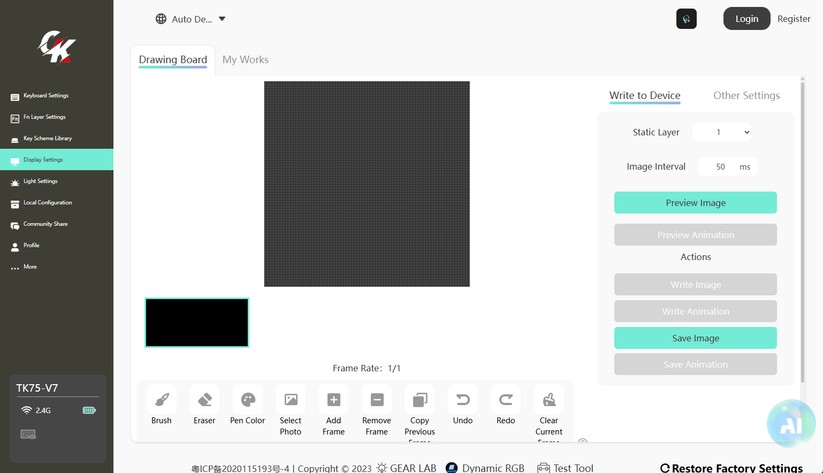Open the Static Layer dropdown

[x=722, y=132]
